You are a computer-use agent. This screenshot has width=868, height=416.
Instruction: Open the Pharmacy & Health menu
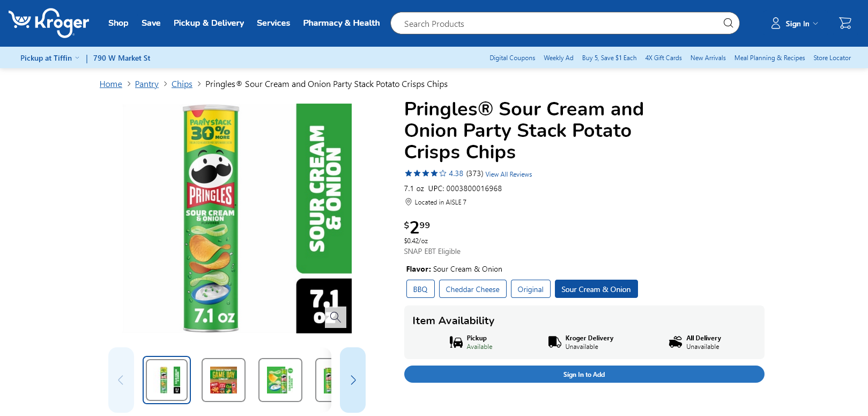(341, 23)
